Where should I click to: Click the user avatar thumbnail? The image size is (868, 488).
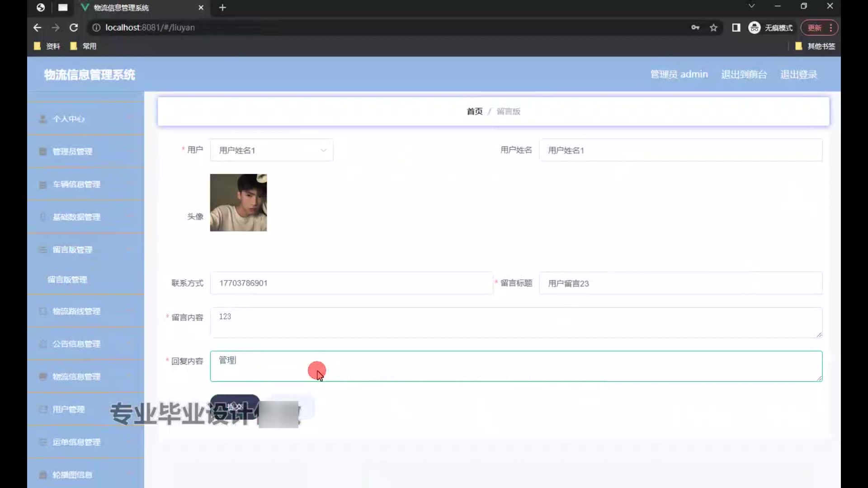(x=238, y=202)
